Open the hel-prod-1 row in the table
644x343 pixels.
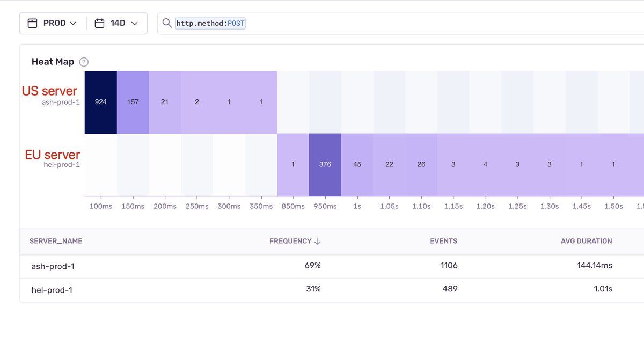tap(52, 290)
